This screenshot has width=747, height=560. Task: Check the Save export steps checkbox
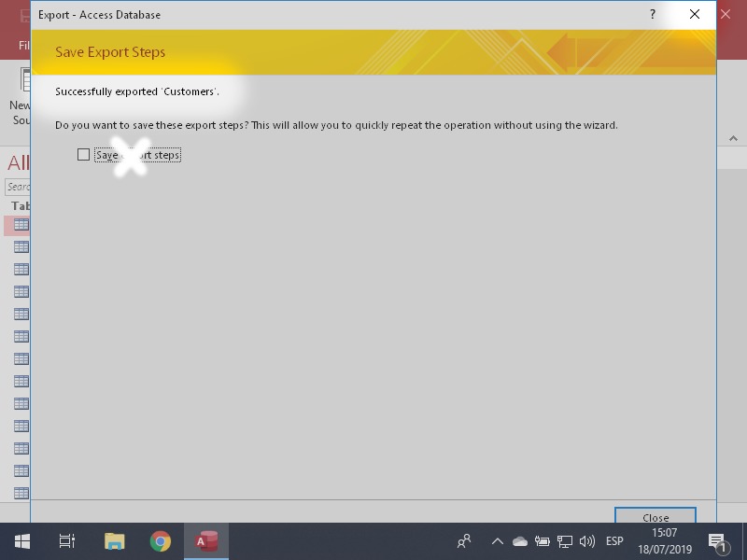pos(84,155)
